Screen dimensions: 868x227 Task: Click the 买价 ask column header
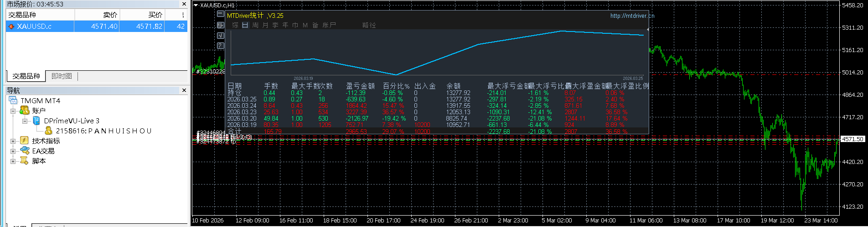click(142, 15)
